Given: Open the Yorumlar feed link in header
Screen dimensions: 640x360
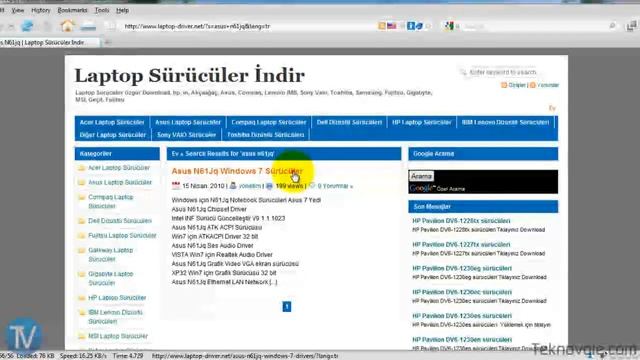Looking at the screenshot, I should [x=548, y=85].
